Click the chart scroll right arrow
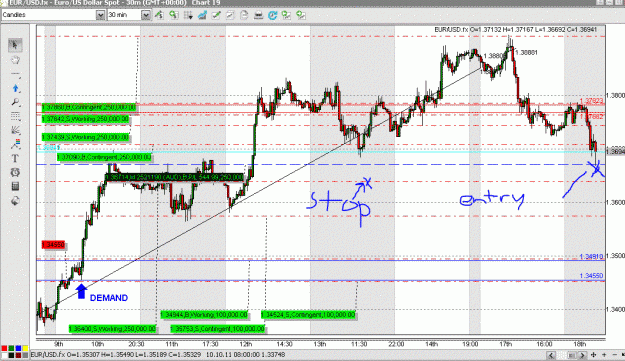This screenshot has width=625, height=361. (x=582, y=355)
